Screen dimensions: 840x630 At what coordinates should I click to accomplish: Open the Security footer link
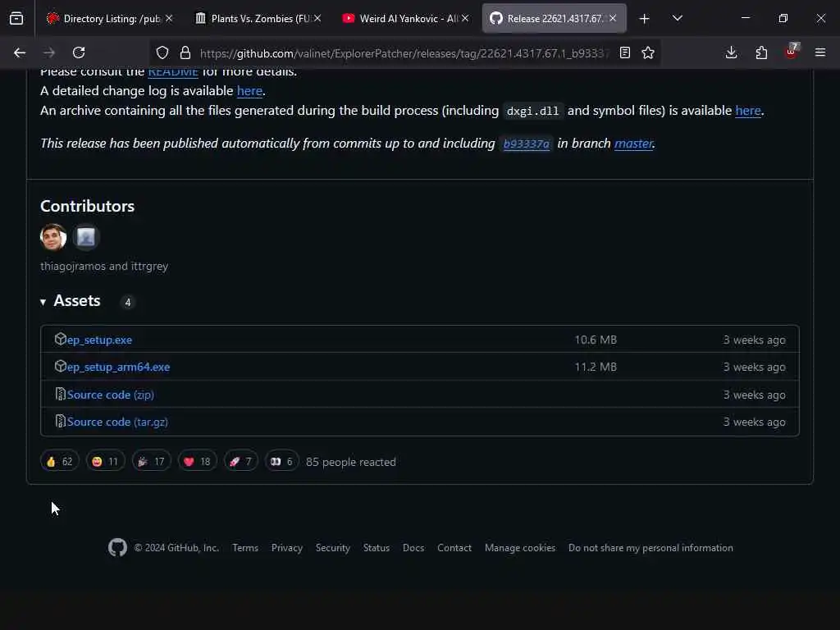tap(333, 548)
